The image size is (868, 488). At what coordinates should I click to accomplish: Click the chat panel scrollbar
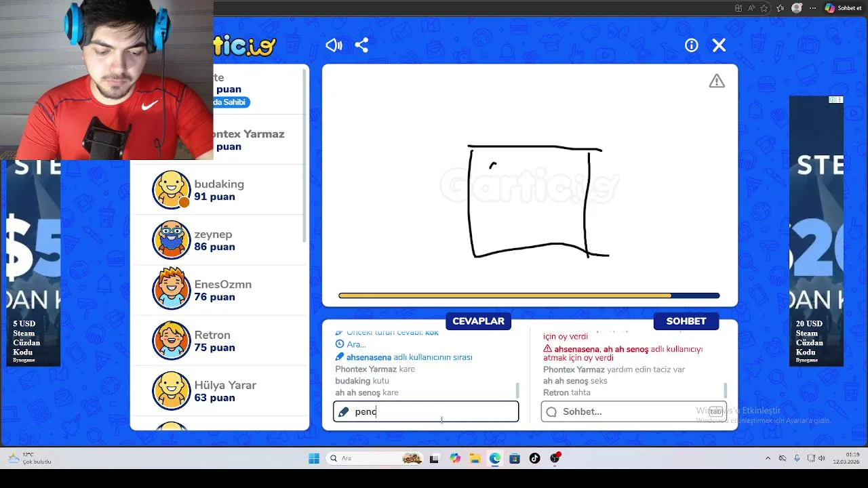(725, 390)
